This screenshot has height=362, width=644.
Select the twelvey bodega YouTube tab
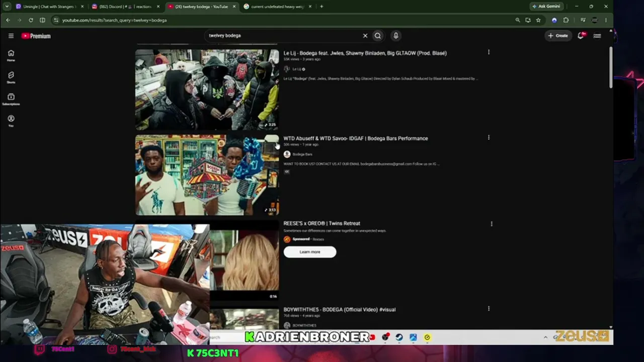[201, 7]
